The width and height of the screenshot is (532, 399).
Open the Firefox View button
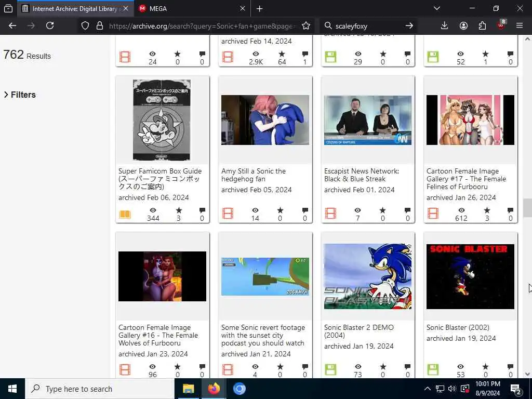coord(8,8)
